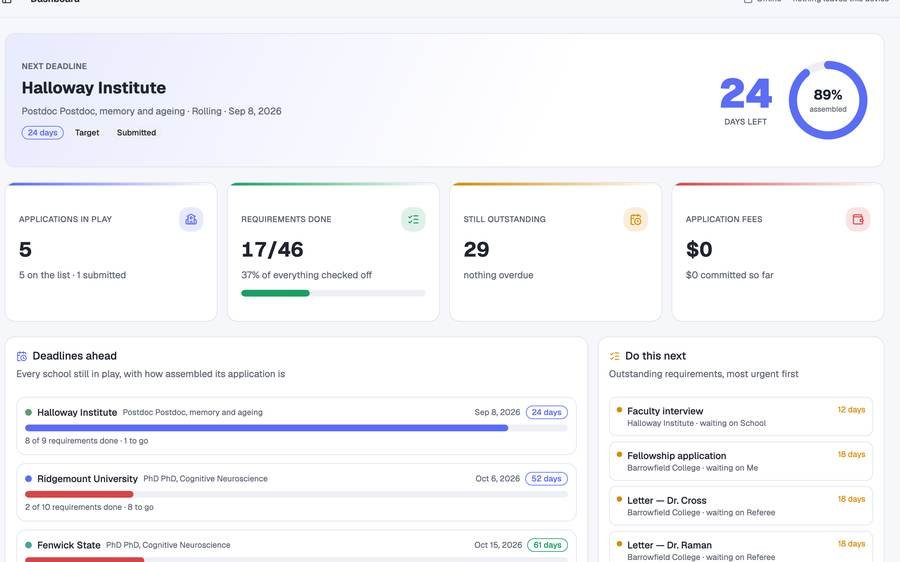Click the 24 days badge in Halloway row
This screenshot has width=900, height=562.
click(x=546, y=412)
